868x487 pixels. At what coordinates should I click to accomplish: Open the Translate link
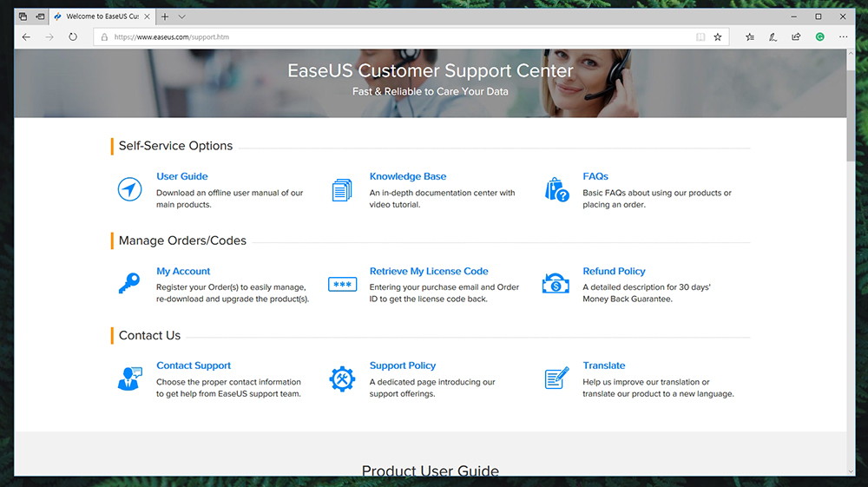(x=603, y=365)
